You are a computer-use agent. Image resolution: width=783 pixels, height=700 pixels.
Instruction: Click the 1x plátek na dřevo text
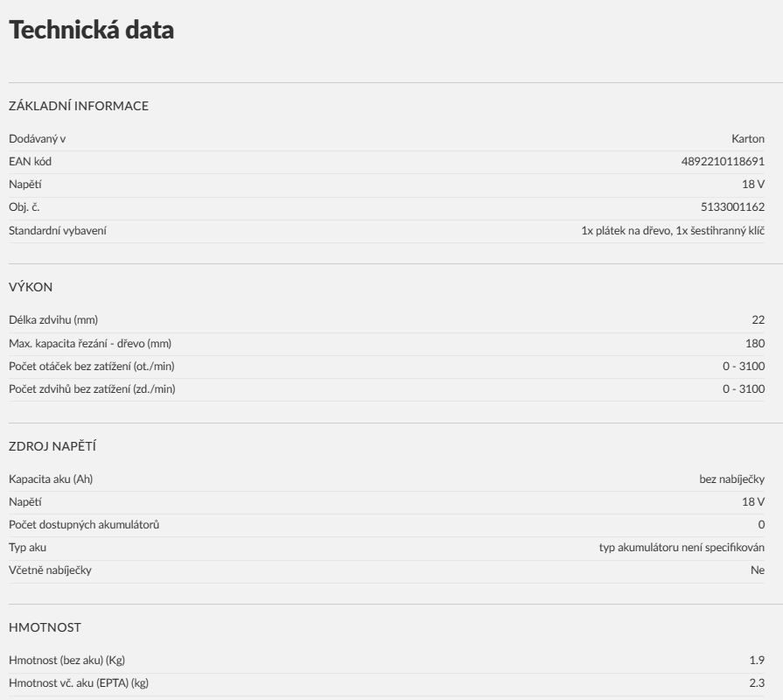coord(626,231)
